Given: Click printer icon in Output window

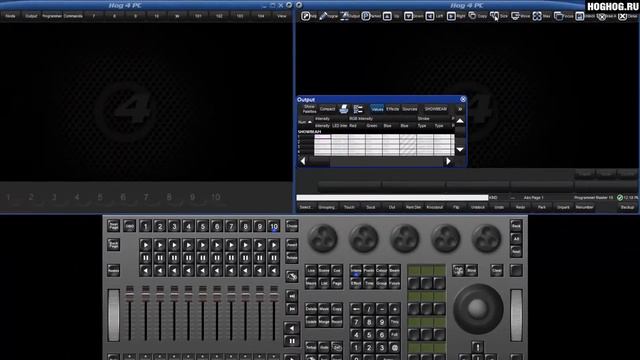Looking at the screenshot, I should pos(344,109).
